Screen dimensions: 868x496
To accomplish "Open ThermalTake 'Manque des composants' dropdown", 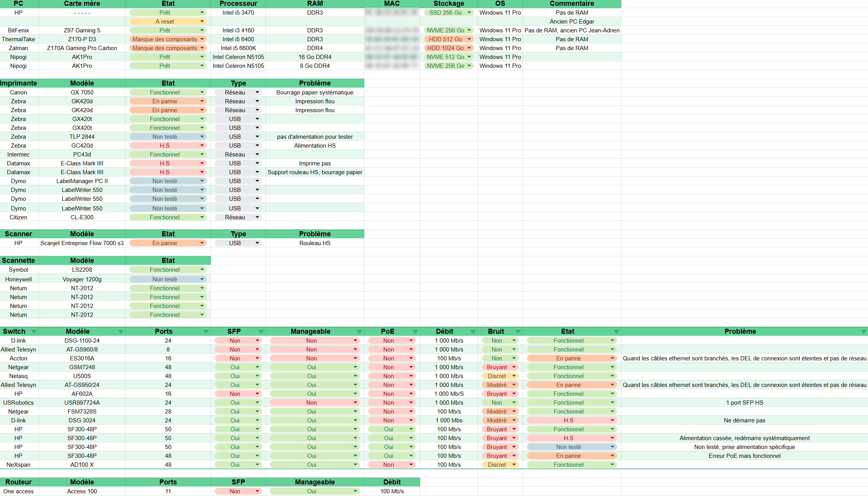I will [168, 39].
